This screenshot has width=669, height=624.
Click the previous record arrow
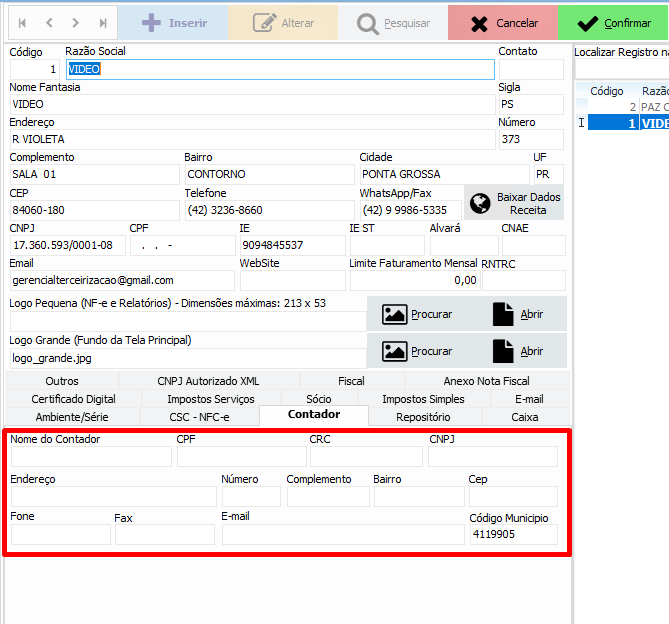click(49, 22)
